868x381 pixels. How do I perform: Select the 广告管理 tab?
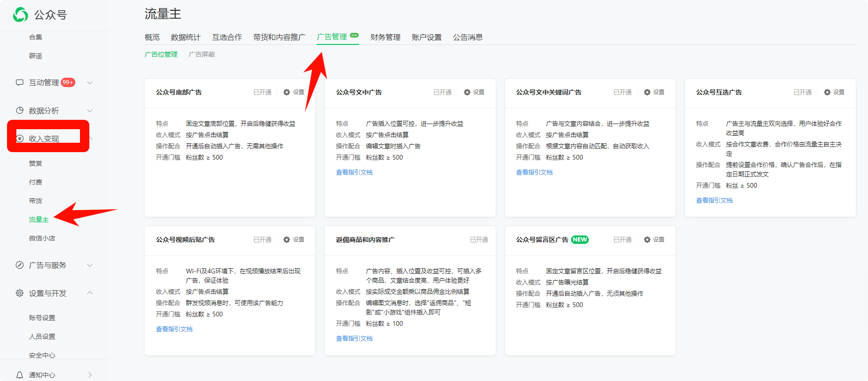332,37
